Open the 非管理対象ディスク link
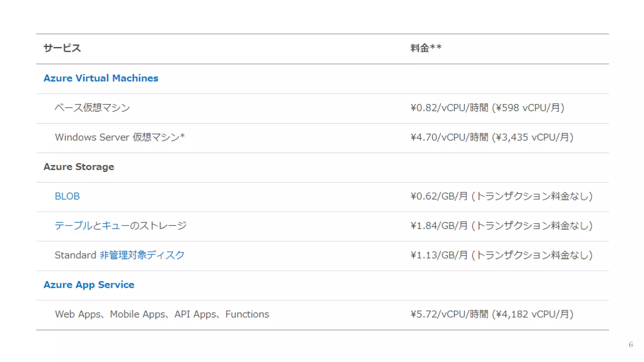The width and height of the screenshot is (644, 362). pyautogui.click(x=142, y=255)
